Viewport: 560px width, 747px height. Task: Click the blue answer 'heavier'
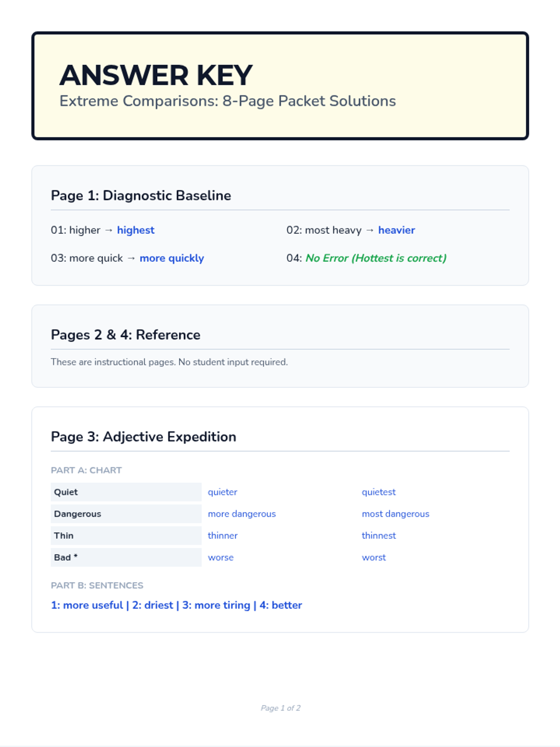396,230
